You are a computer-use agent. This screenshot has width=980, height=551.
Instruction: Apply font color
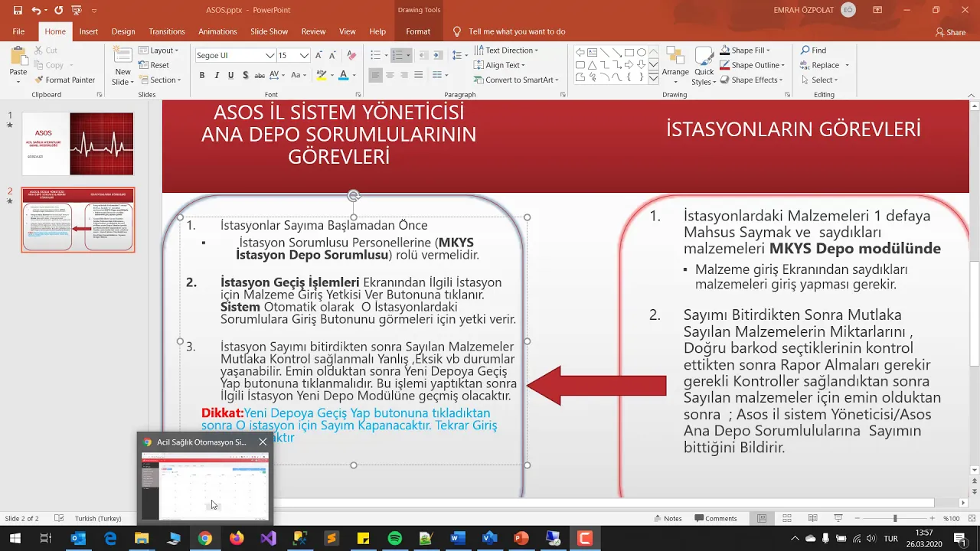[343, 75]
